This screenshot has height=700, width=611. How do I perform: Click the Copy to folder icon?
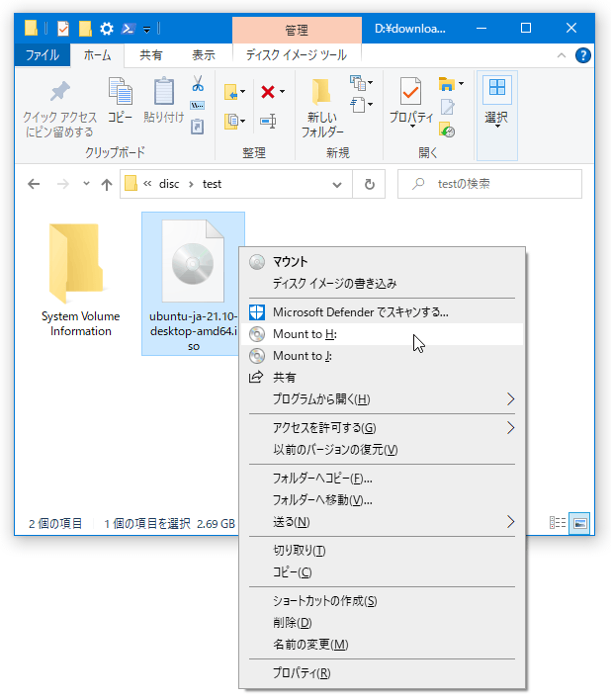point(230,121)
